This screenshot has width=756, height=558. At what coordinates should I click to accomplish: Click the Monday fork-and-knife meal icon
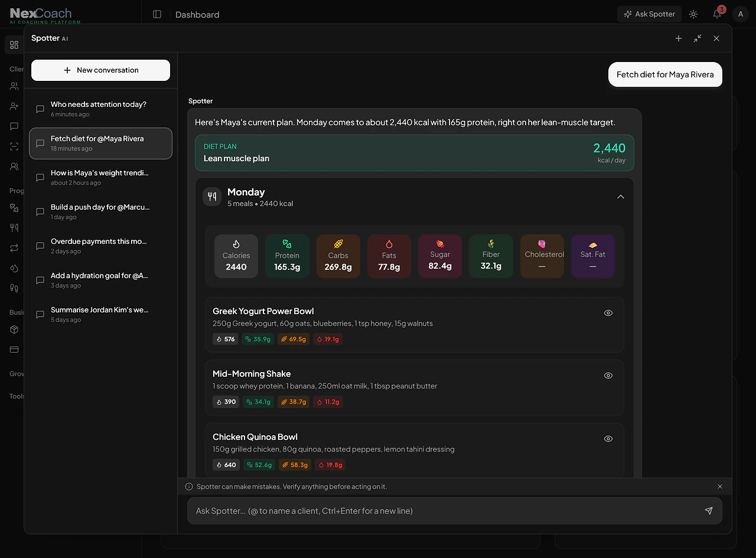[x=212, y=197]
